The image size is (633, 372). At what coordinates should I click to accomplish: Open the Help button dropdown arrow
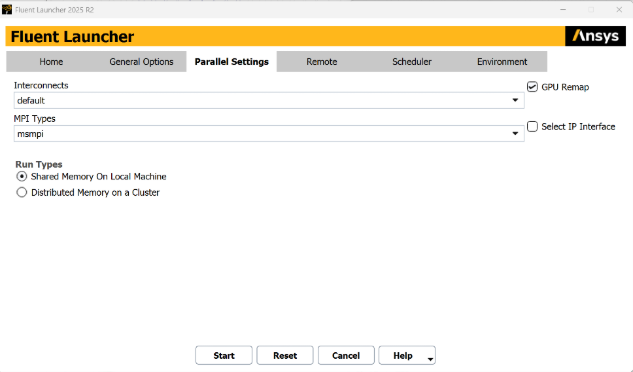430,359
